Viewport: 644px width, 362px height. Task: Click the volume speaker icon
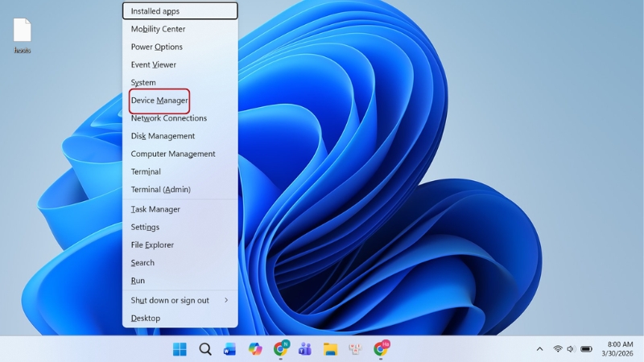[x=571, y=349]
